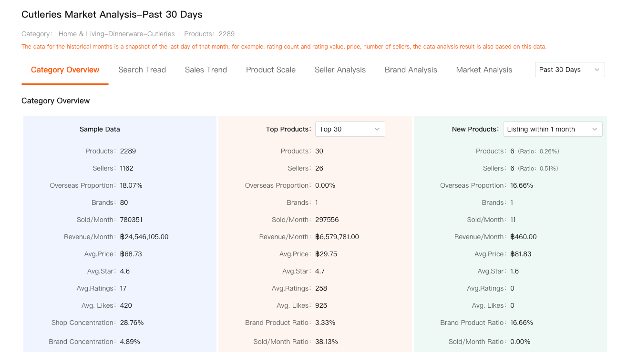Click the Top Products Sold/Month value 297556
This screenshot has height=364, width=617.
pyautogui.click(x=327, y=220)
